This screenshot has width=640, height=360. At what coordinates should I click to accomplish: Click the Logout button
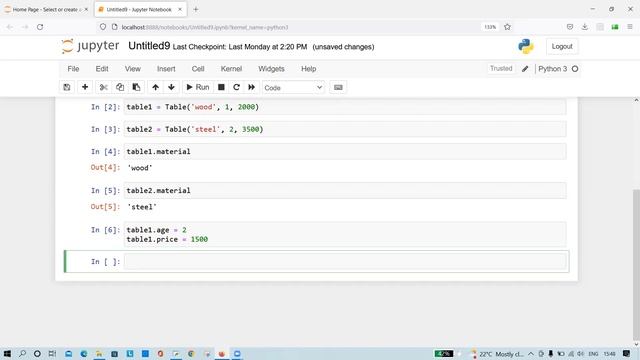562,47
